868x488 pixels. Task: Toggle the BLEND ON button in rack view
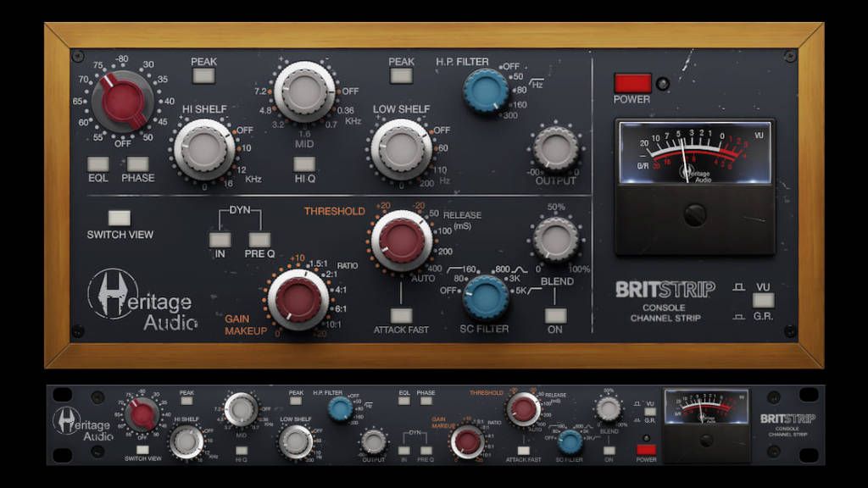[x=609, y=450]
